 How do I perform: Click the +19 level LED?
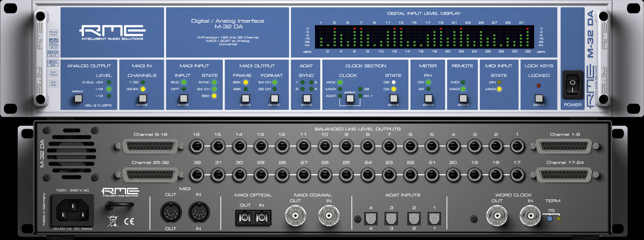pyautogui.click(x=109, y=89)
